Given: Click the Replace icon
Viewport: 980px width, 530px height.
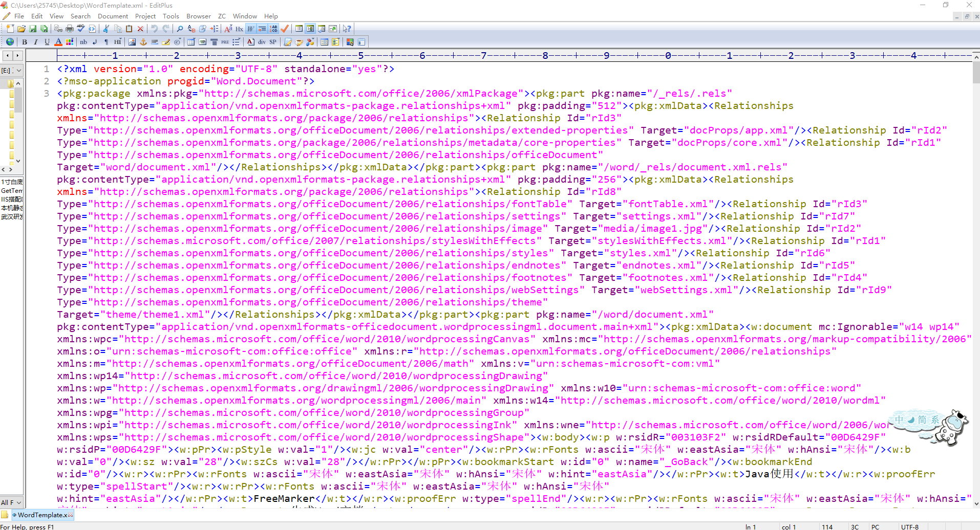Looking at the screenshot, I should coord(190,29).
